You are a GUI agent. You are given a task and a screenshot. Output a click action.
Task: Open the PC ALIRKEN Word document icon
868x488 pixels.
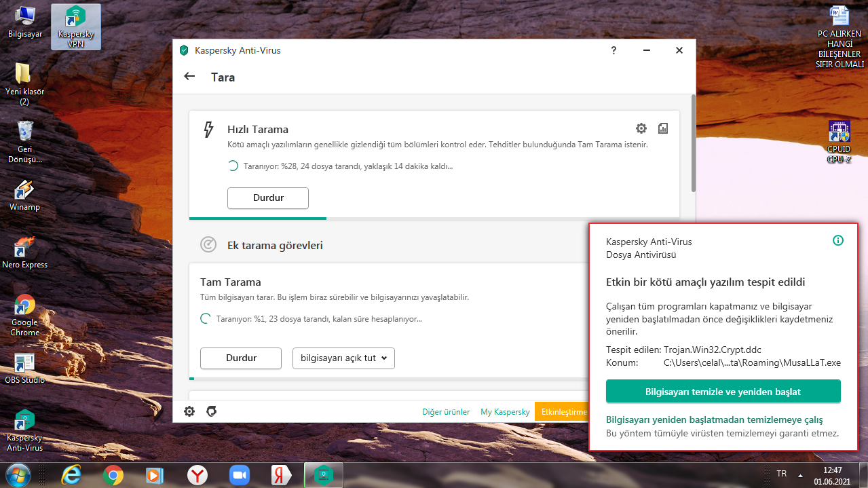(x=839, y=37)
